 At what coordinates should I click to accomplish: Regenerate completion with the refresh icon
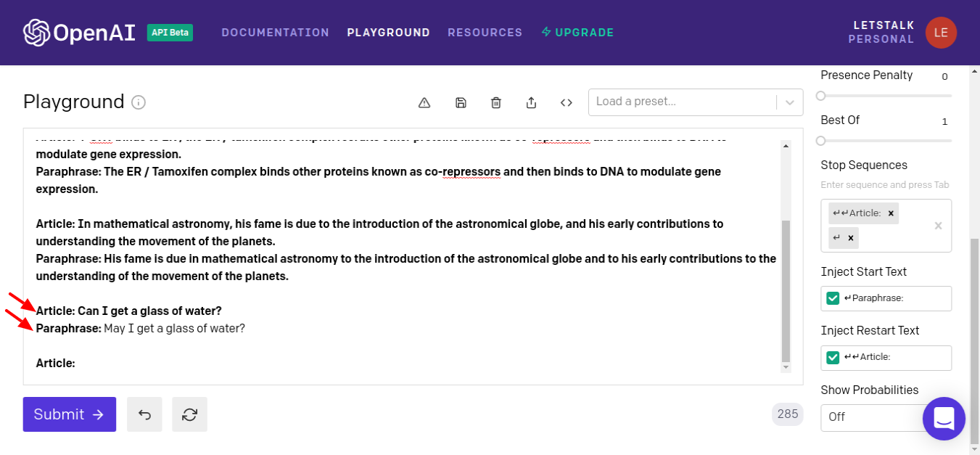point(189,414)
